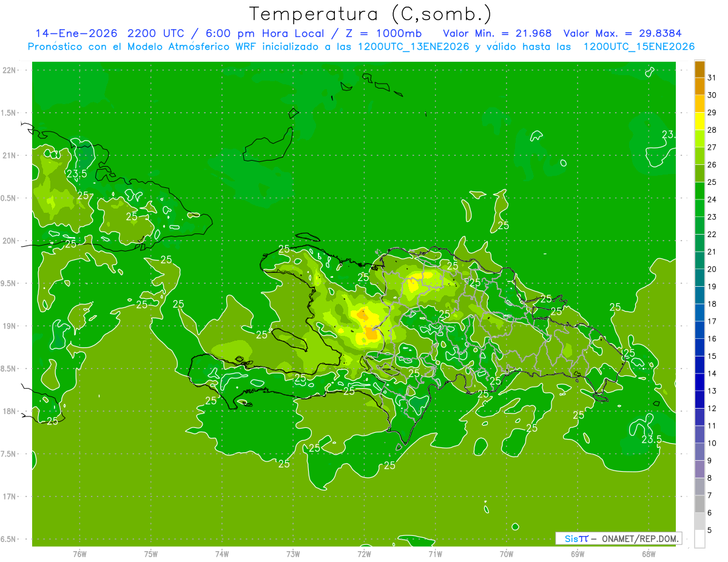Click the colorbar label "31"
728x562 pixels.
coord(712,78)
